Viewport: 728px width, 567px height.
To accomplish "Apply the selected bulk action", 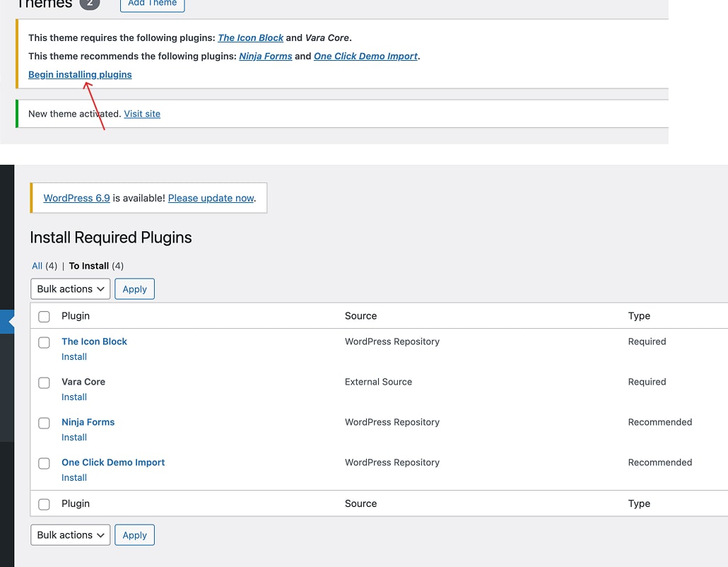I will pos(134,288).
